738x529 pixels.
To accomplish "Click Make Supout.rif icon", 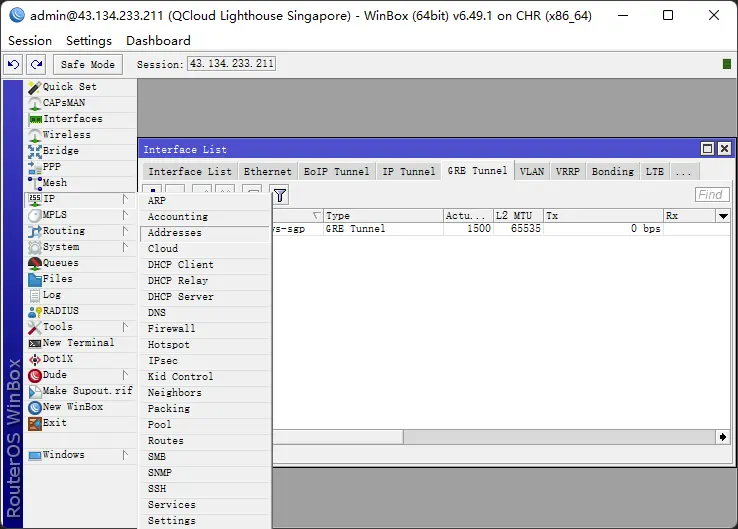I will 35,391.
